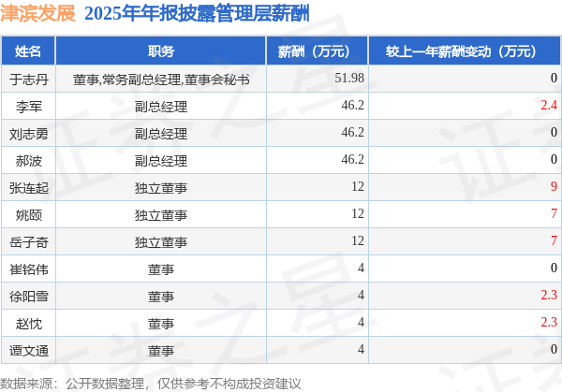Click 于志丹's 董事,常务副总经理,董事会秘书 position cell
Viewport: 562px width, 392px height.
[161, 80]
